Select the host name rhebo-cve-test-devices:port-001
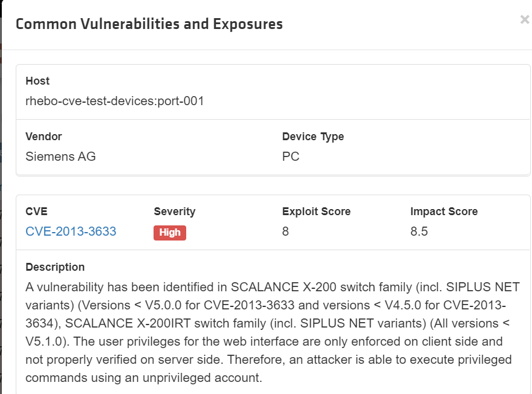 click(115, 101)
